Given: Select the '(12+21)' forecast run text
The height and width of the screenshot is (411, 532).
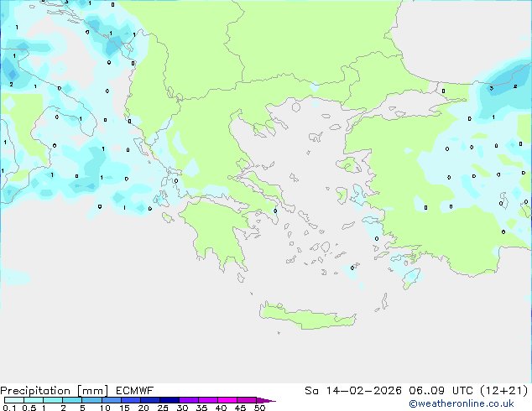Looking at the screenshot, I should pyautogui.click(x=504, y=391).
